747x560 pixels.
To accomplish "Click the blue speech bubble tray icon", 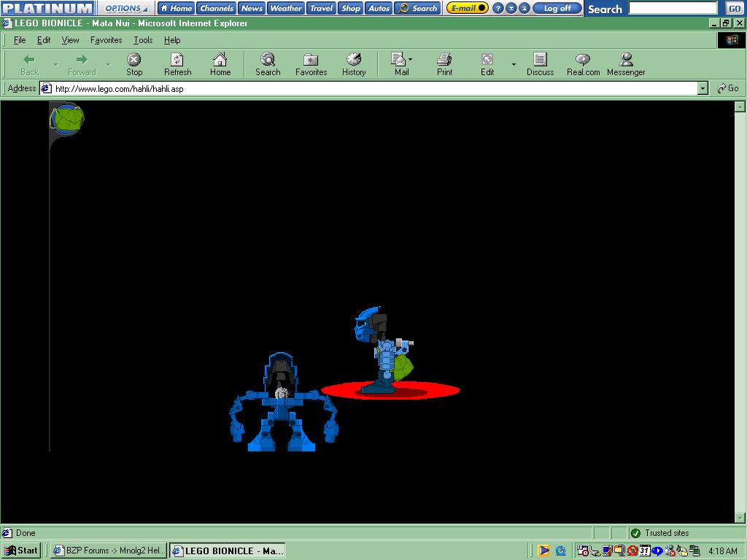I will (657, 551).
